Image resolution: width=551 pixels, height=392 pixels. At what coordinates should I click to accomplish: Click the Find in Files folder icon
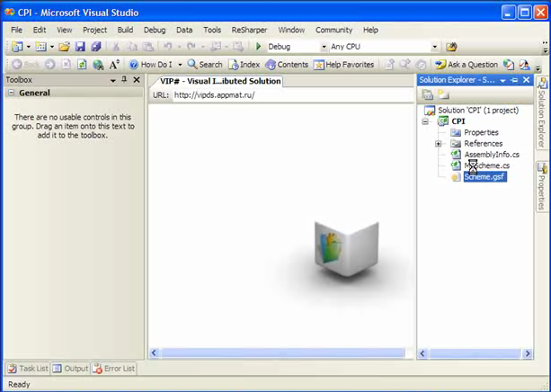click(451, 47)
